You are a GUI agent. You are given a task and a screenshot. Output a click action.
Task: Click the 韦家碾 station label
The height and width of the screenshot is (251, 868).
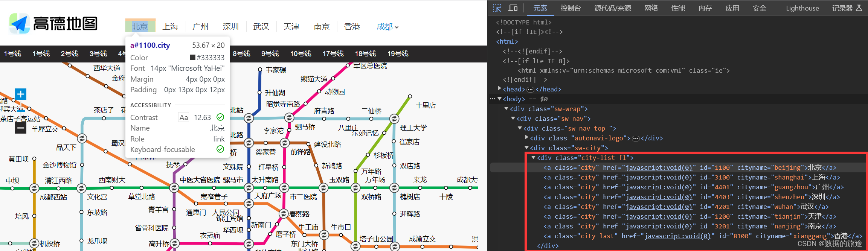(276, 70)
